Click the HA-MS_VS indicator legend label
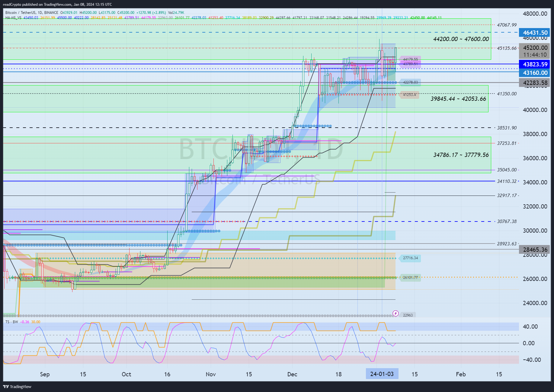Image resolution: width=554 pixels, height=392 pixels. [13, 18]
